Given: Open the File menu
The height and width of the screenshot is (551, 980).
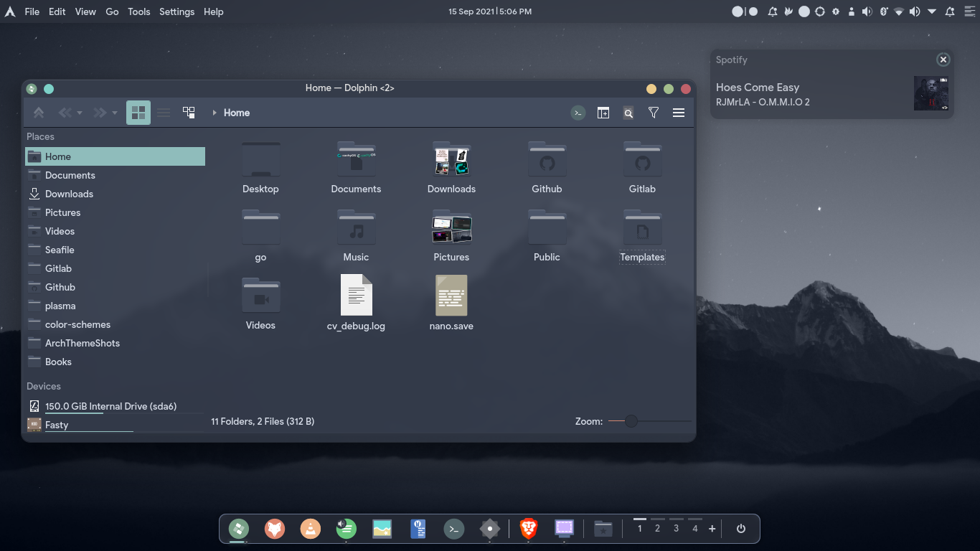Looking at the screenshot, I should pyautogui.click(x=32, y=11).
